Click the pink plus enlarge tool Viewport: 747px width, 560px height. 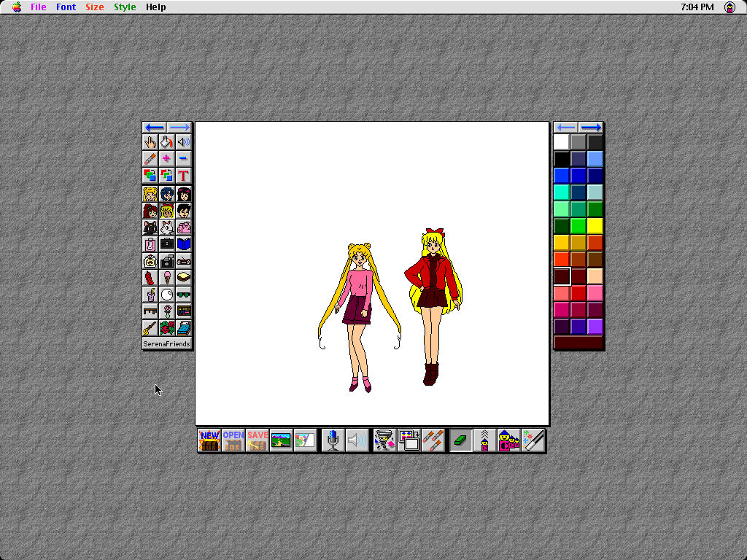pos(167,158)
